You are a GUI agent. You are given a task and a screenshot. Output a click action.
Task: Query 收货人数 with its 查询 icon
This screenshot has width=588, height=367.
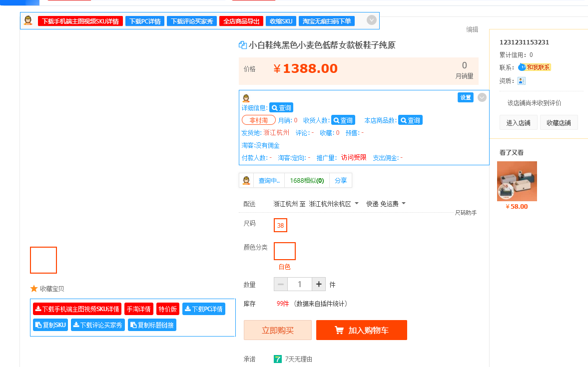[x=343, y=120]
